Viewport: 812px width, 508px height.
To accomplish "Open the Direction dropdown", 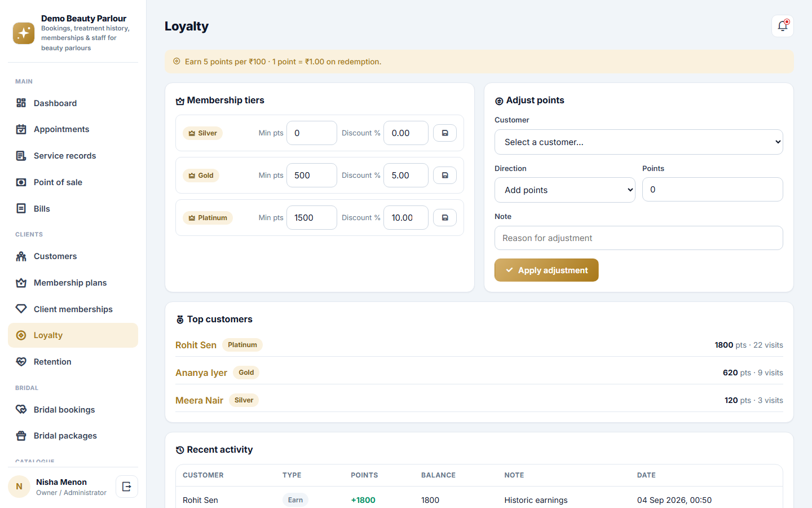I will point(565,190).
